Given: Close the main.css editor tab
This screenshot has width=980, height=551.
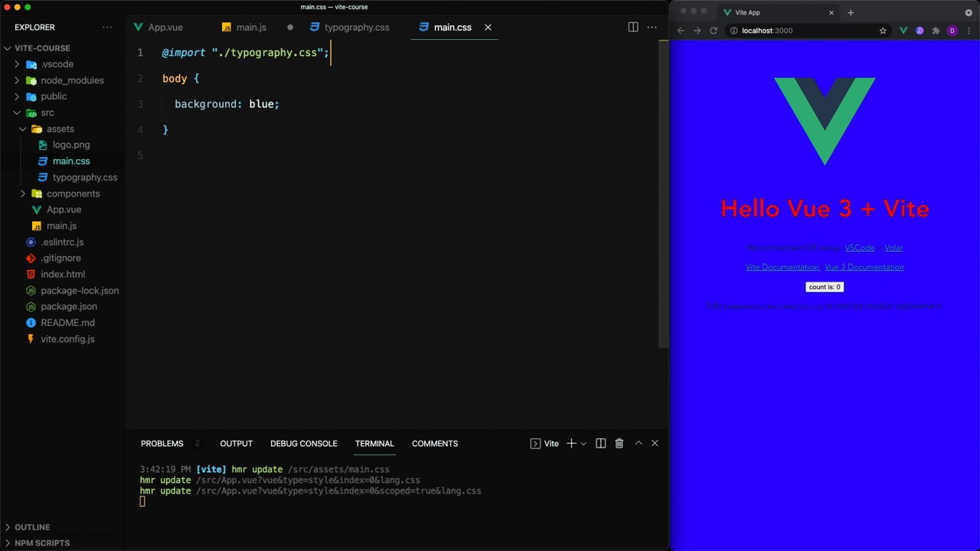Looking at the screenshot, I should click(488, 27).
